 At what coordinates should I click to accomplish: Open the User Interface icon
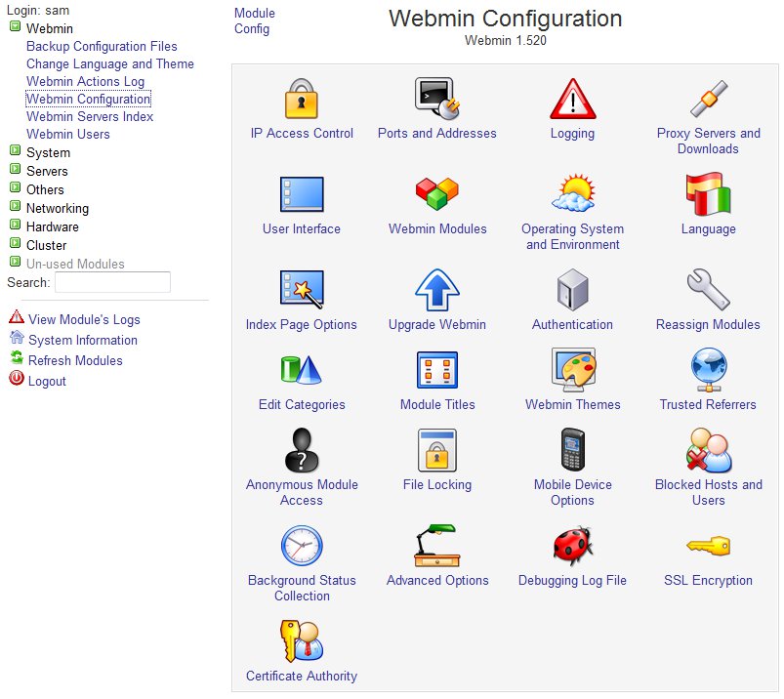302,194
